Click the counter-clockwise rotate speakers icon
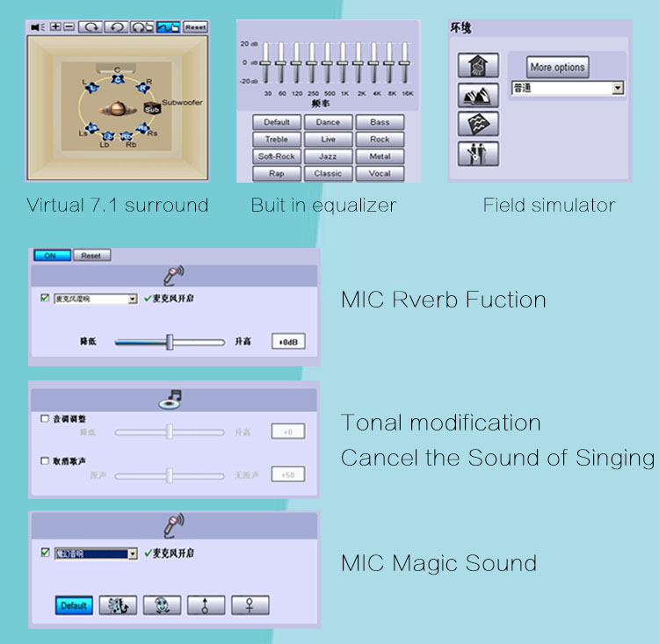 [x=116, y=27]
